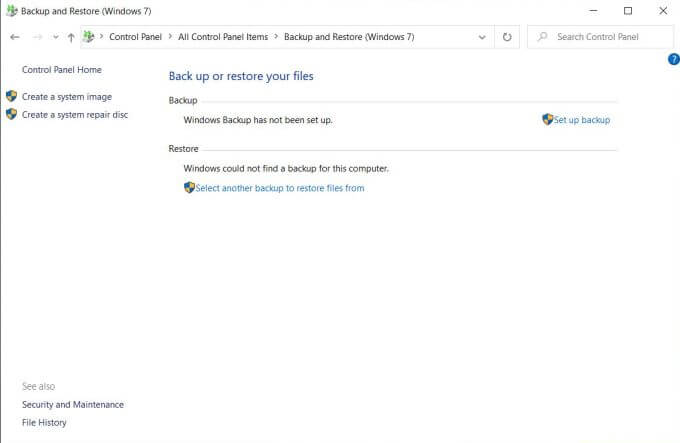Open Control Panel Home
The image size is (680, 443).
[x=62, y=70]
